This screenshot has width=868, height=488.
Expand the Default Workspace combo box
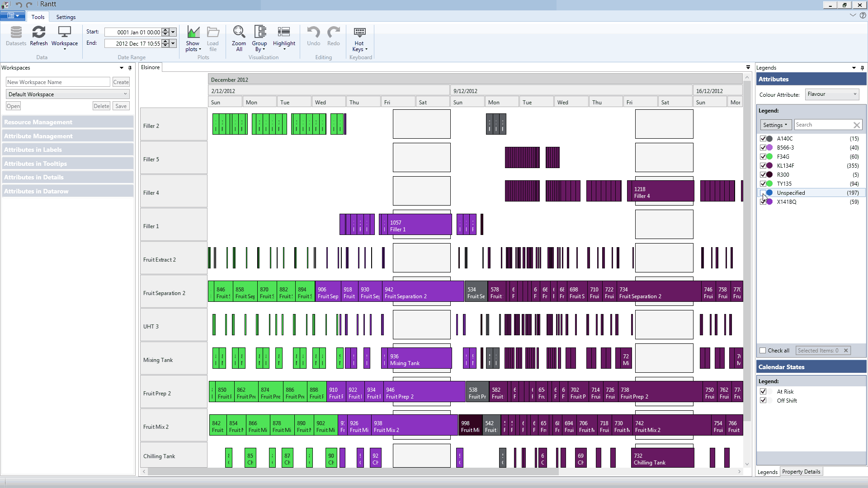(x=68, y=94)
